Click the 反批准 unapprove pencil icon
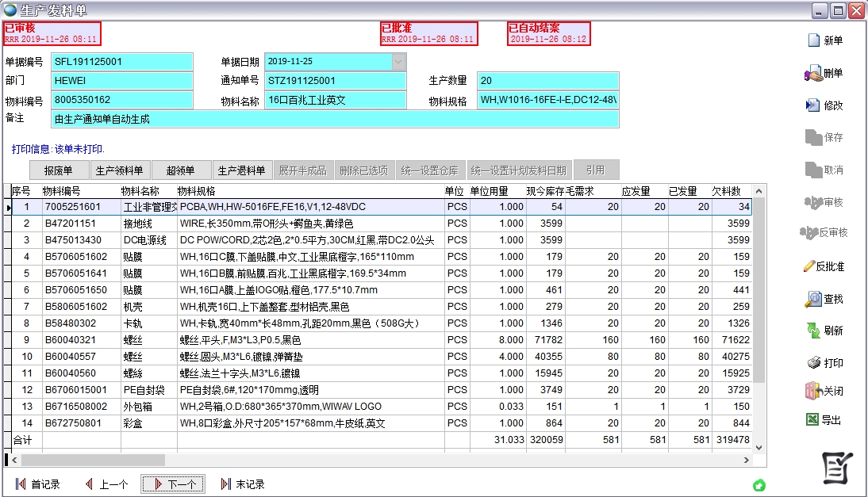Viewport: 868px width, 497px height. click(x=809, y=266)
